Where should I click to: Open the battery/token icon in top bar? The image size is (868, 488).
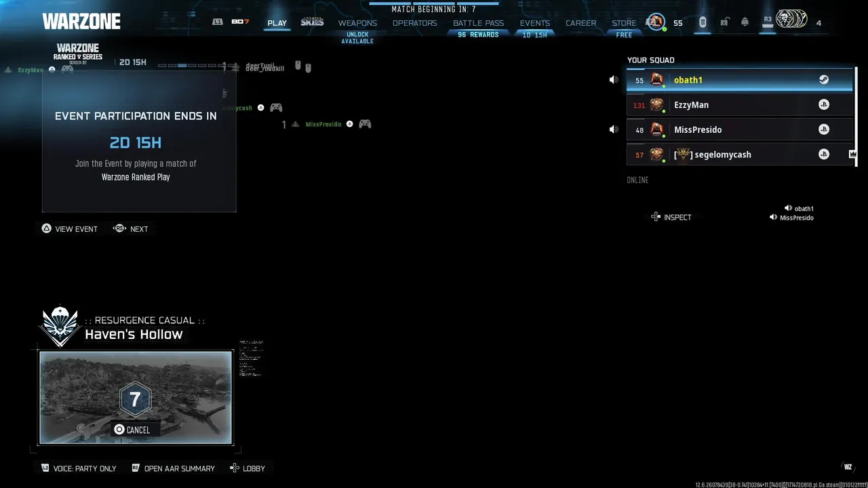click(x=703, y=22)
